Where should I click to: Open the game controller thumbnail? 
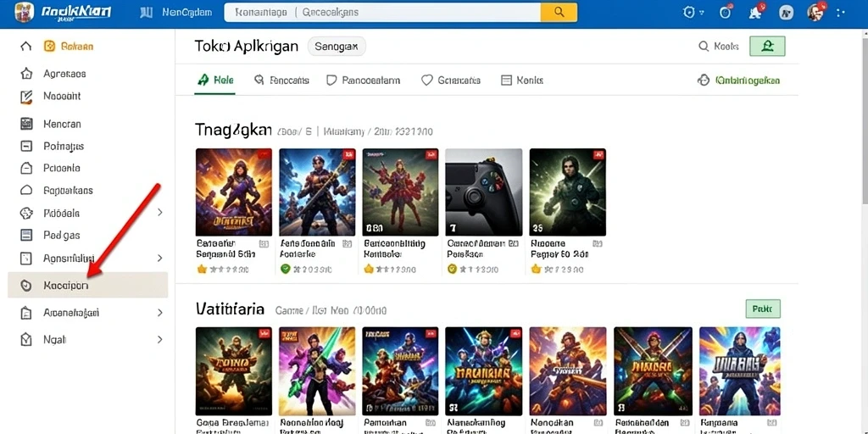point(484,192)
